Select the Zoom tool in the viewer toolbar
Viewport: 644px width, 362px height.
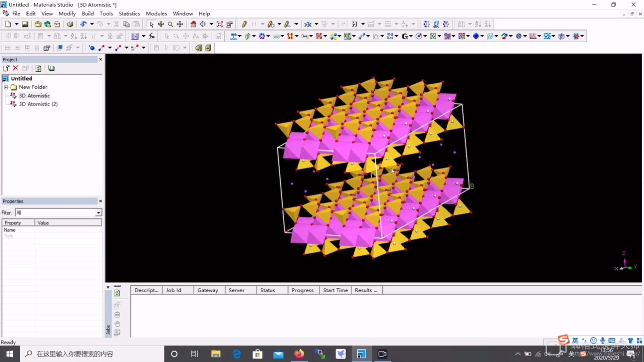170,24
